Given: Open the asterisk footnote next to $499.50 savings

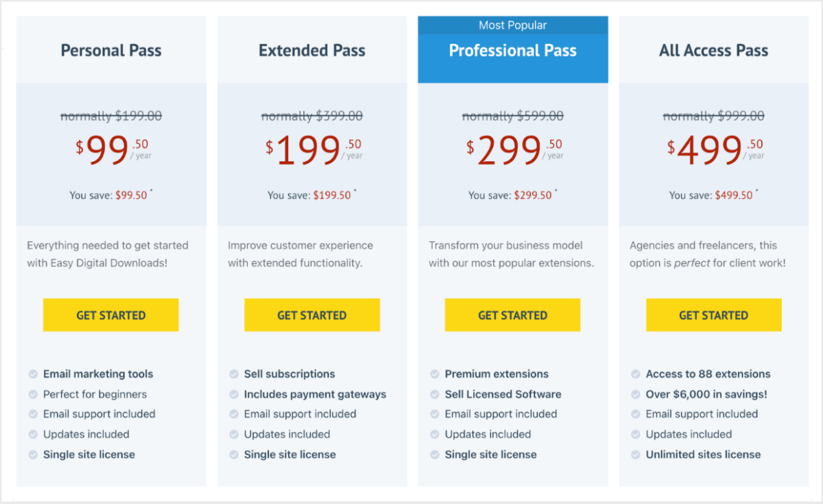Looking at the screenshot, I should click(x=756, y=190).
